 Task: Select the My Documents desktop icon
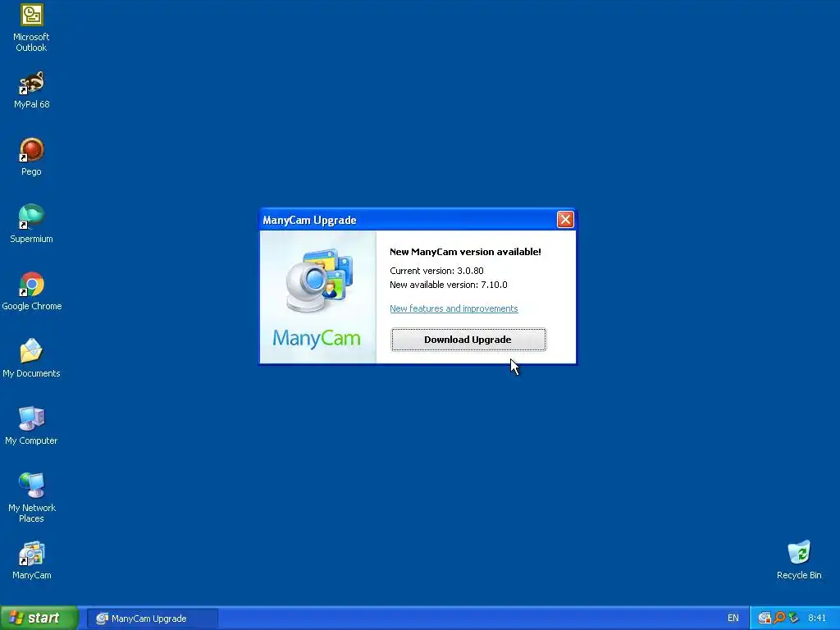[x=31, y=359]
